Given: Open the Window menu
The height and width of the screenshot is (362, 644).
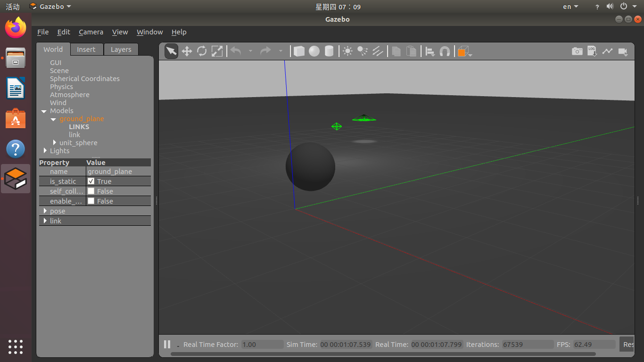Looking at the screenshot, I should [150, 32].
